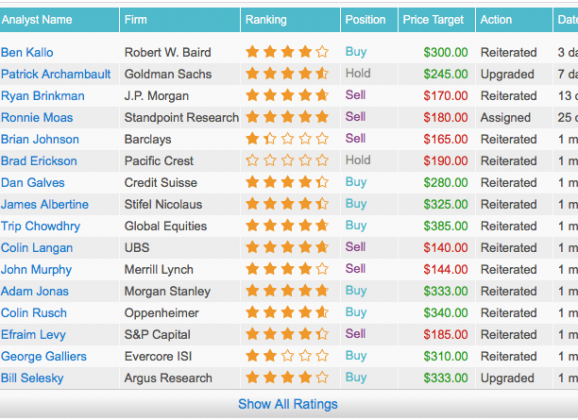Screen dimensions: 578x420
Task: Click Patrick Archambault's star ranking
Action: click(x=287, y=73)
